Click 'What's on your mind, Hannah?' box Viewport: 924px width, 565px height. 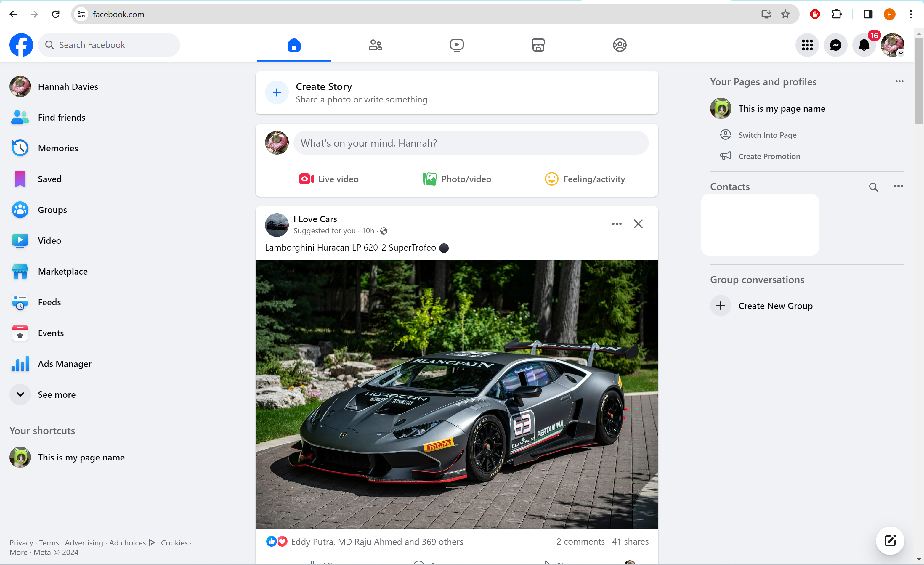coord(471,143)
